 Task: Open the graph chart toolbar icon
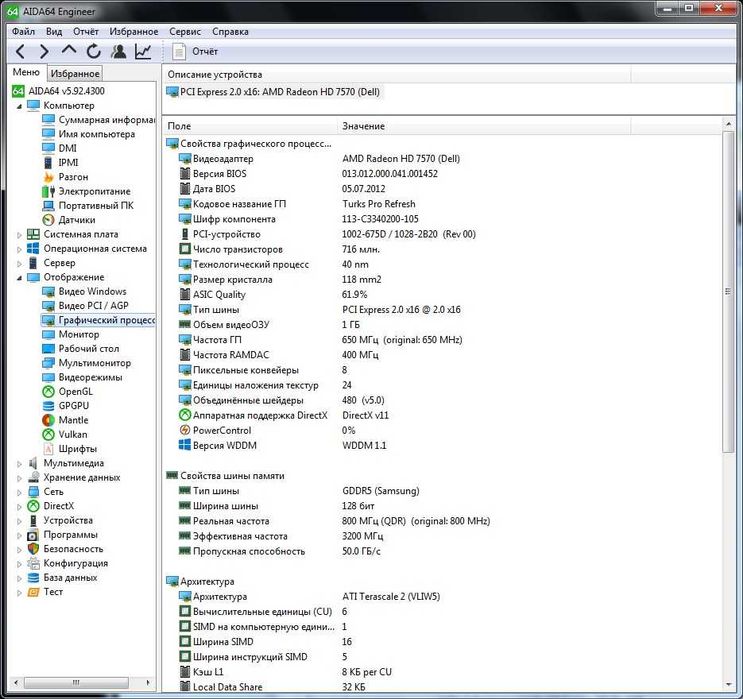pos(143,51)
